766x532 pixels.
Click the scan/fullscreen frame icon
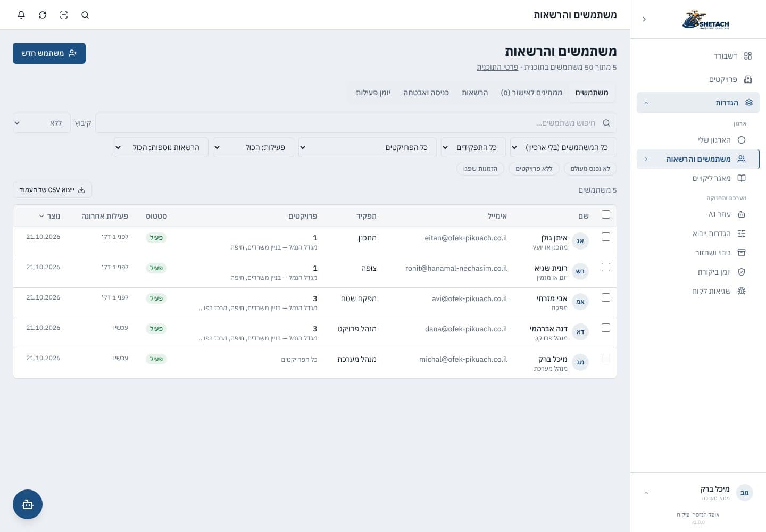tap(64, 15)
